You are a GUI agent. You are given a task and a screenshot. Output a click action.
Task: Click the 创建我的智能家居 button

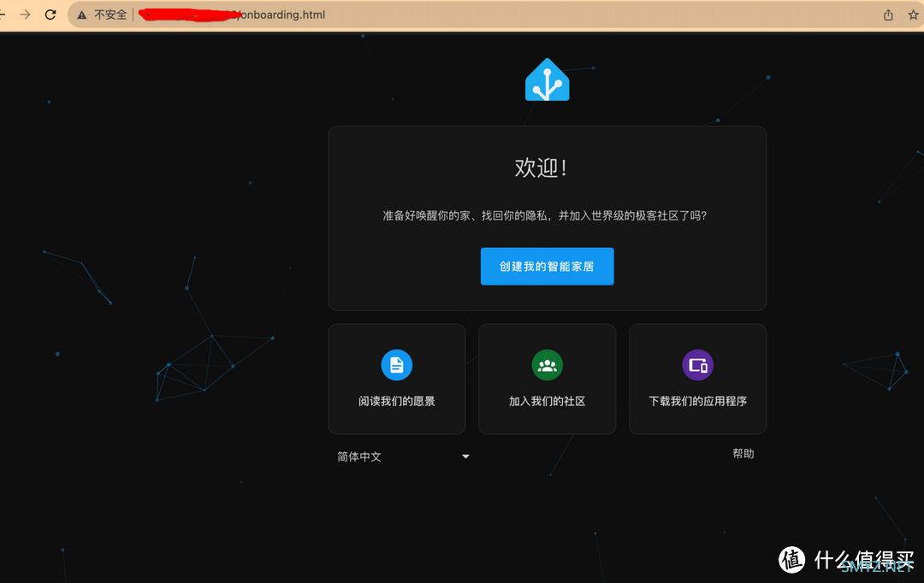click(x=547, y=266)
